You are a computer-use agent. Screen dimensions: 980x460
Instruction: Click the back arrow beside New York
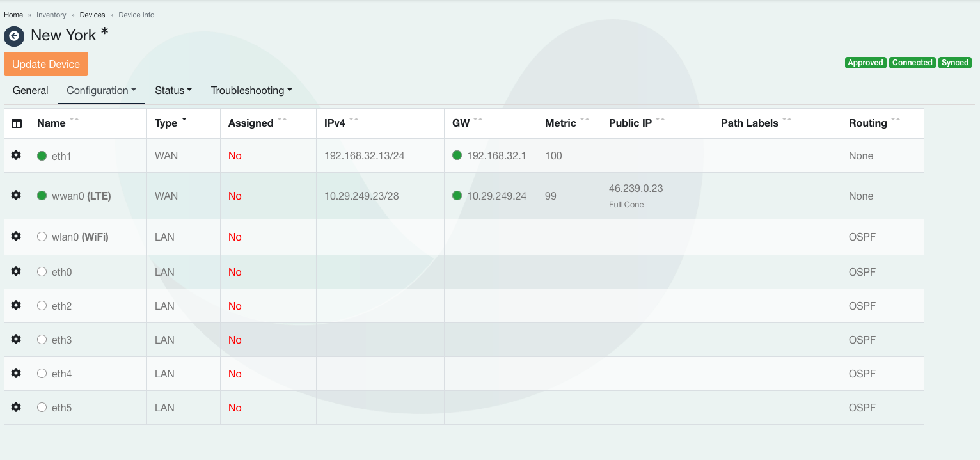click(14, 36)
